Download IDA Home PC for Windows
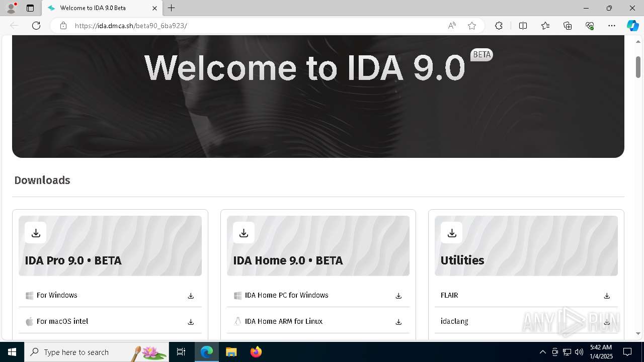 398,296
